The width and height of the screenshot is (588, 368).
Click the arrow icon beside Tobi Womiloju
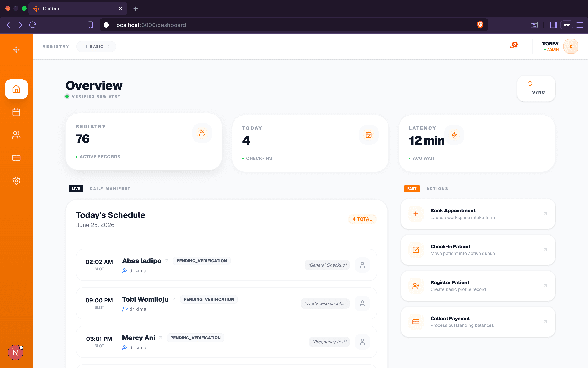[x=174, y=299]
